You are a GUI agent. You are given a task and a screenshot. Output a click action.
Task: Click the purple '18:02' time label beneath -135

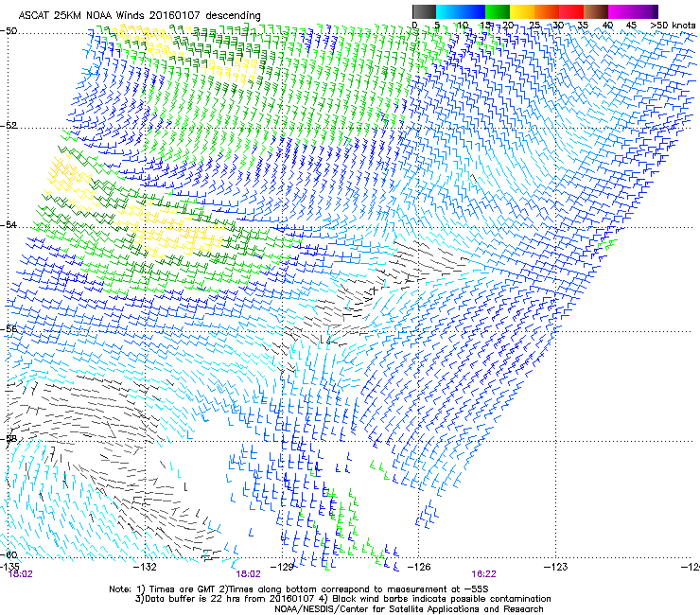click(x=21, y=574)
